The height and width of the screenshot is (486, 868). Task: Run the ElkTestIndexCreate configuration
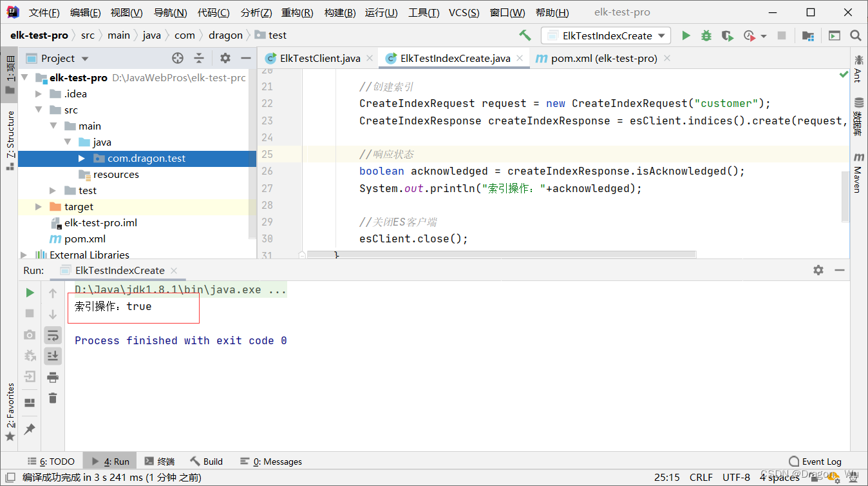(685, 35)
